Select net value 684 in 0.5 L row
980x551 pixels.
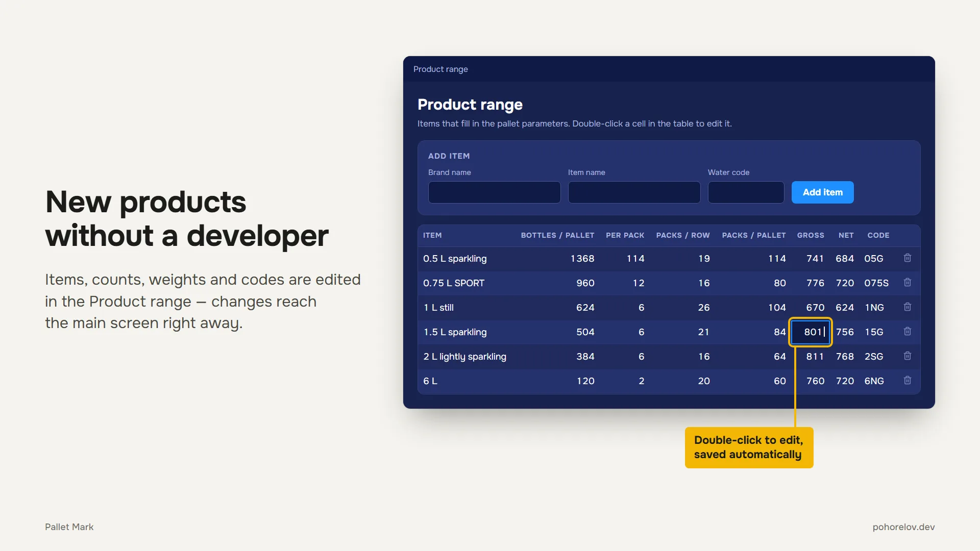pyautogui.click(x=845, y=259)
